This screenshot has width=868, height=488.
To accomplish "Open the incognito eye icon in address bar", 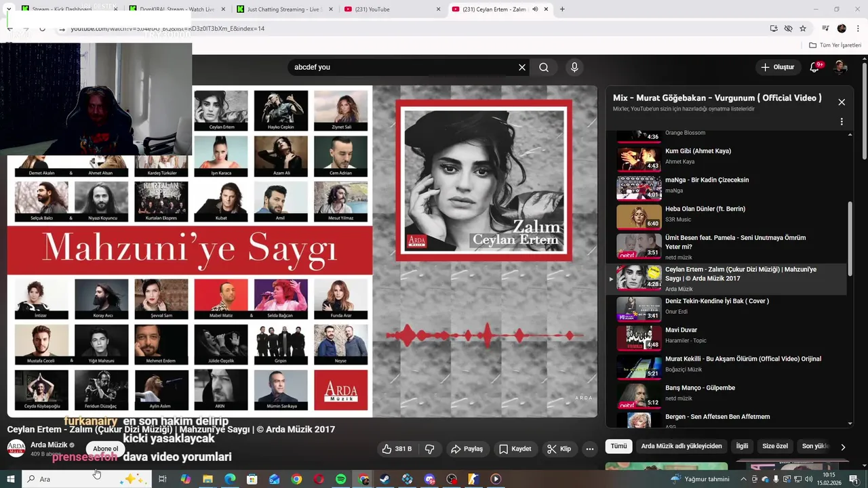I will [x=788, y=28].
